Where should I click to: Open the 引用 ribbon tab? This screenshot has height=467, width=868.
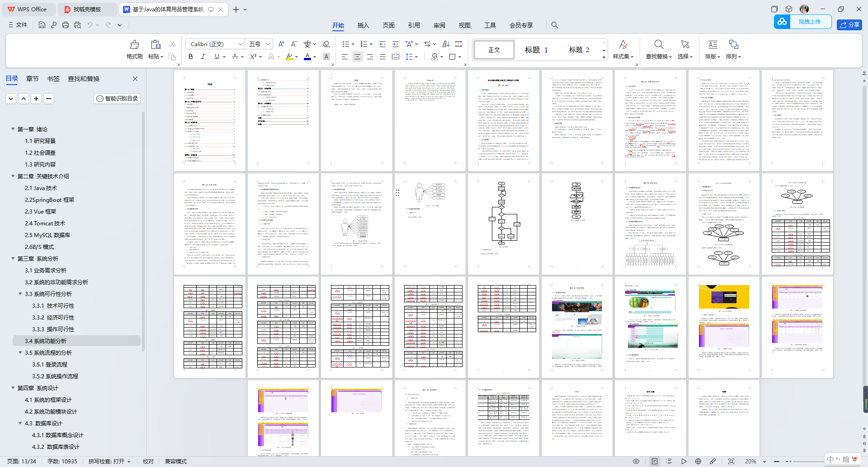414,25
